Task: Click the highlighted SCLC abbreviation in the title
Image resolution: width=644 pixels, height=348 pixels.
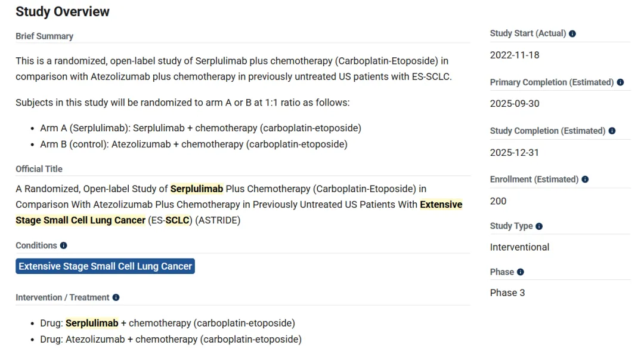Action: point(177,220)
